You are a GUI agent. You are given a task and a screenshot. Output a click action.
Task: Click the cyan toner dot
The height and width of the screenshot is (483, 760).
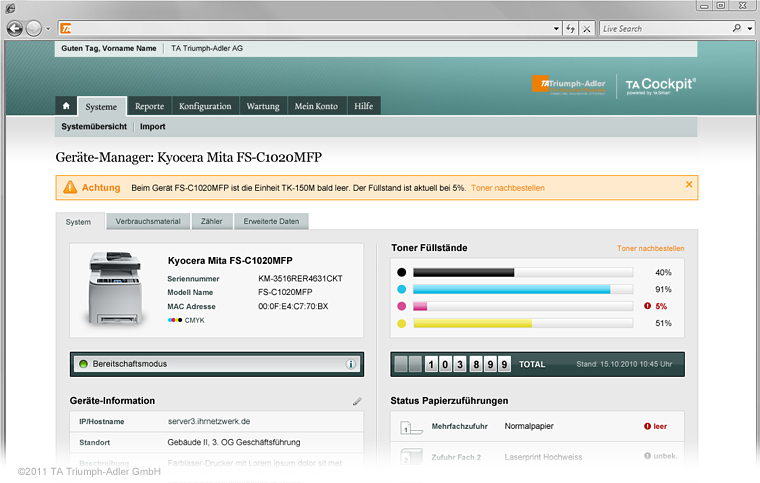(401, 289)
